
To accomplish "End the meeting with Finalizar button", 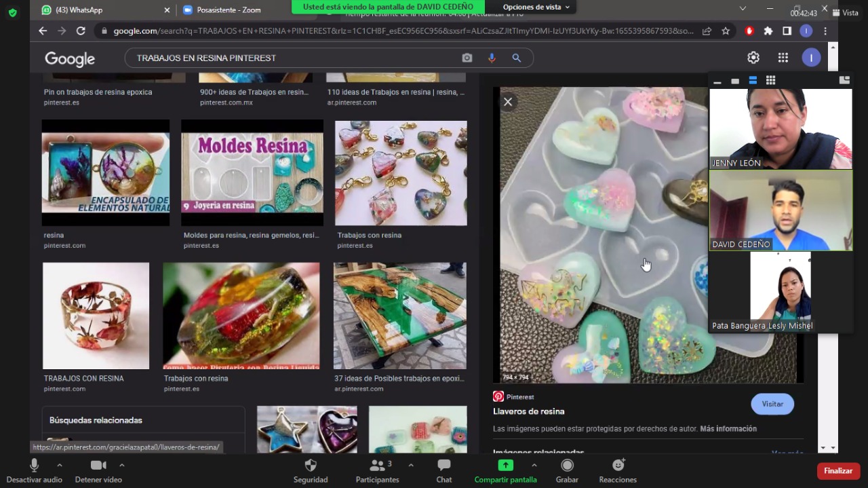I will [x=838, y=471].
